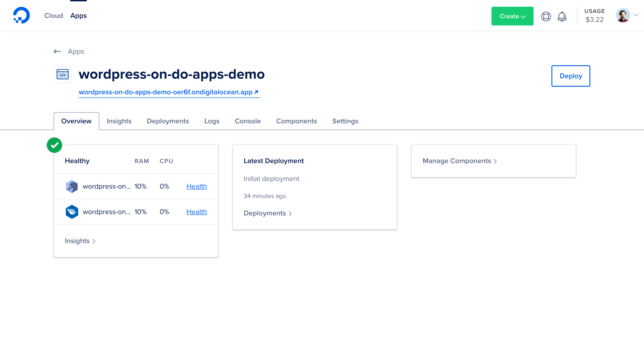644x362 pixels.
Task: Click the user profile avatar
Action: coord(623,15)
